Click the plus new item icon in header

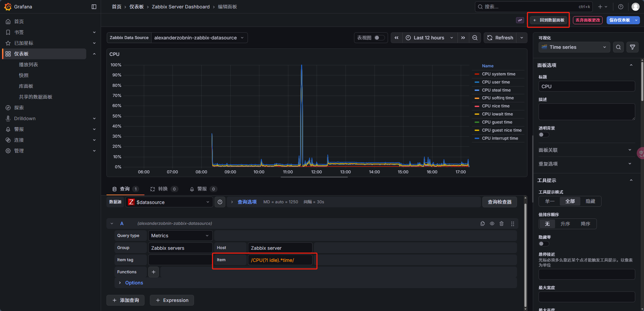coord(603,7)
